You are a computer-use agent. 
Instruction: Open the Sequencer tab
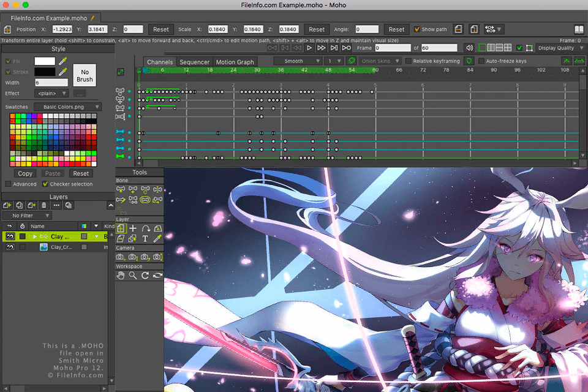(x=194, y=62)
